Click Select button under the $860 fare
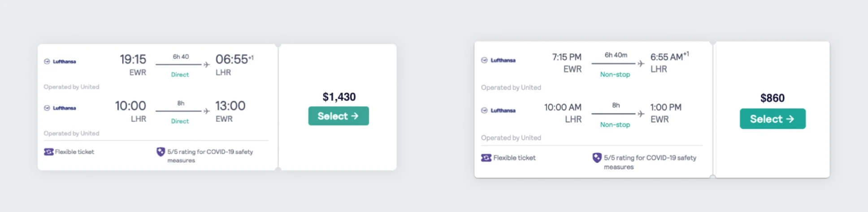The height and width of the screenshot is (212, 868). [772, 119]
